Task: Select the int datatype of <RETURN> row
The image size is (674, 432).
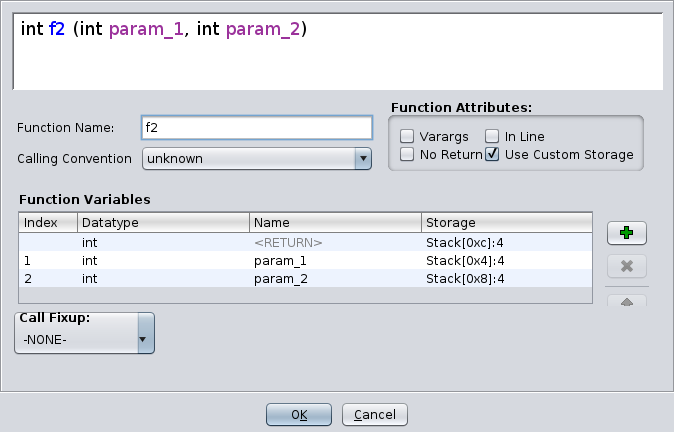Action: pyautogui.click(x=163, y=242)
